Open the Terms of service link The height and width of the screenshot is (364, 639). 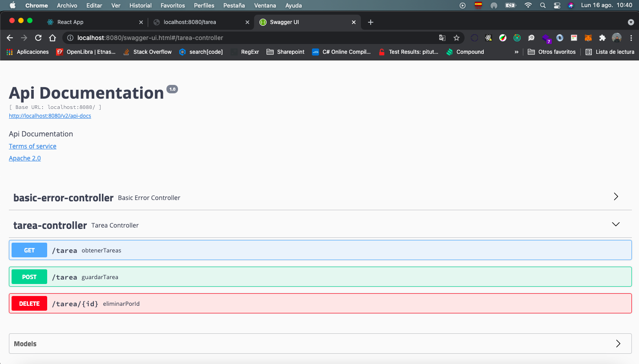pos(32,146)
